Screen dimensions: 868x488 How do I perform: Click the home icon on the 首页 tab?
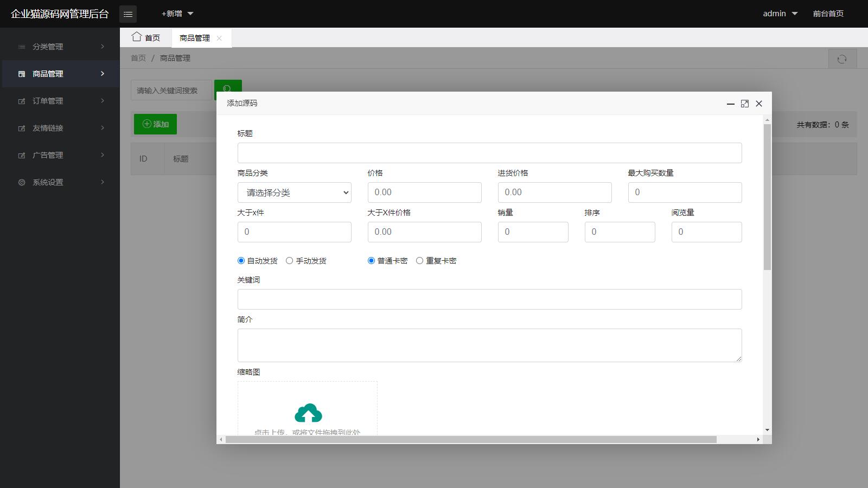pos(138,36)
